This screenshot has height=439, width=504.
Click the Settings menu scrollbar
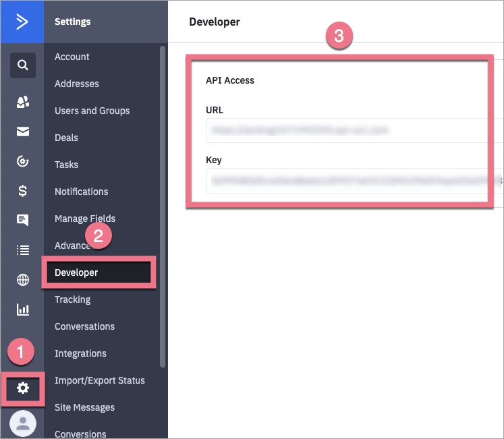pos(162,202)
